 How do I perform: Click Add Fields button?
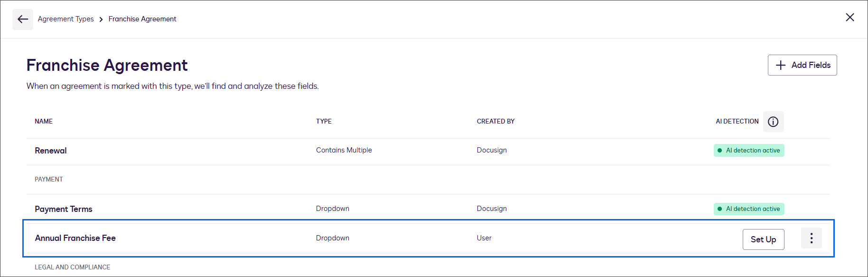(802, 65)
